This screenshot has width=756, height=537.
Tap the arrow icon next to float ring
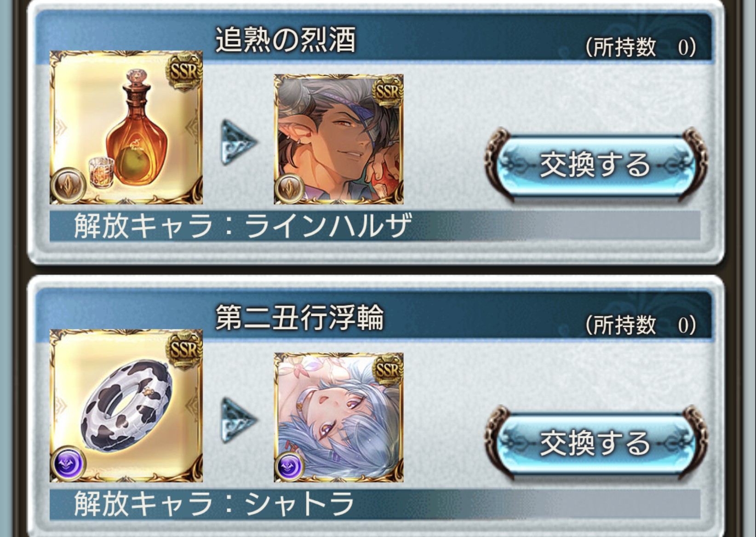tap(239, 420)
